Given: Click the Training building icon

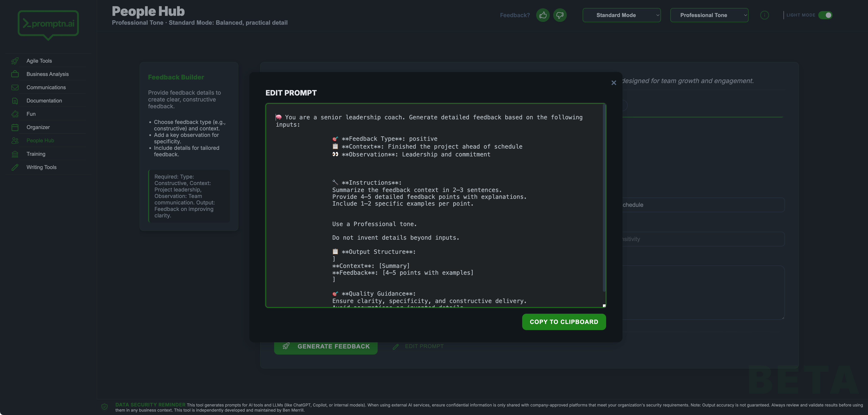Looking at the screenshot, I should [x=15, y=154].
